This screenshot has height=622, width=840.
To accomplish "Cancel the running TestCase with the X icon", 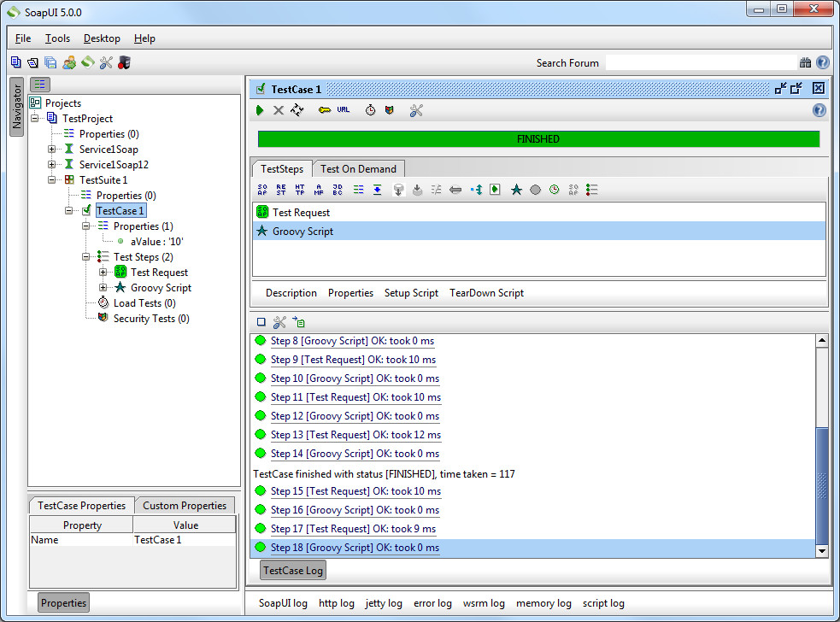I will [x=279, y=110].
